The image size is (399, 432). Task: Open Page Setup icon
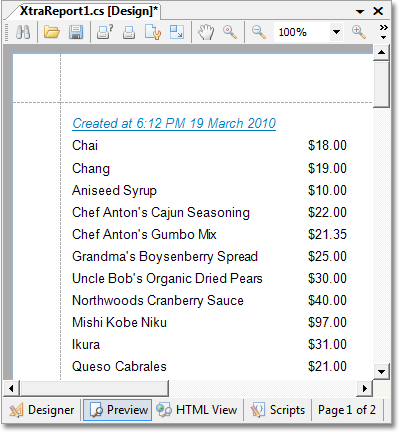tap(153, 32)
